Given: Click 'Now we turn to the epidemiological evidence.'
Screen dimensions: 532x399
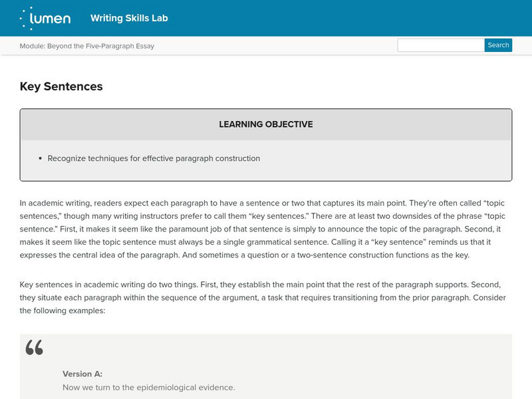Looking at the screenshot, I should [148, 388].
